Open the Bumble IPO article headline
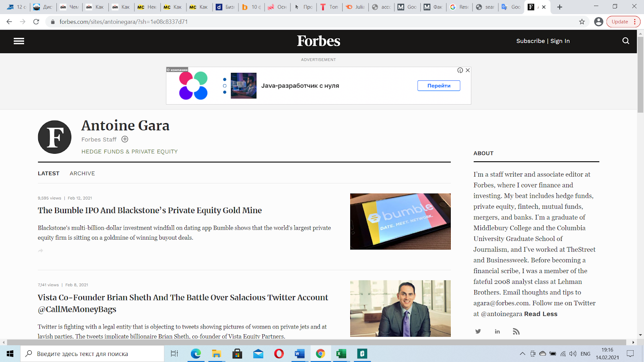Screen dimensions: 644x362 pos(150,210)
